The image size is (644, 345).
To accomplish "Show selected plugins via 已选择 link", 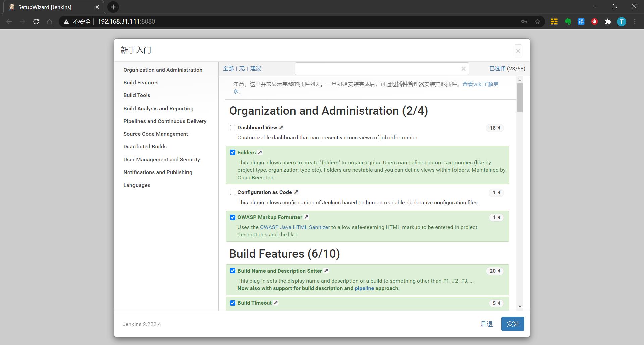I will [497, 68].
